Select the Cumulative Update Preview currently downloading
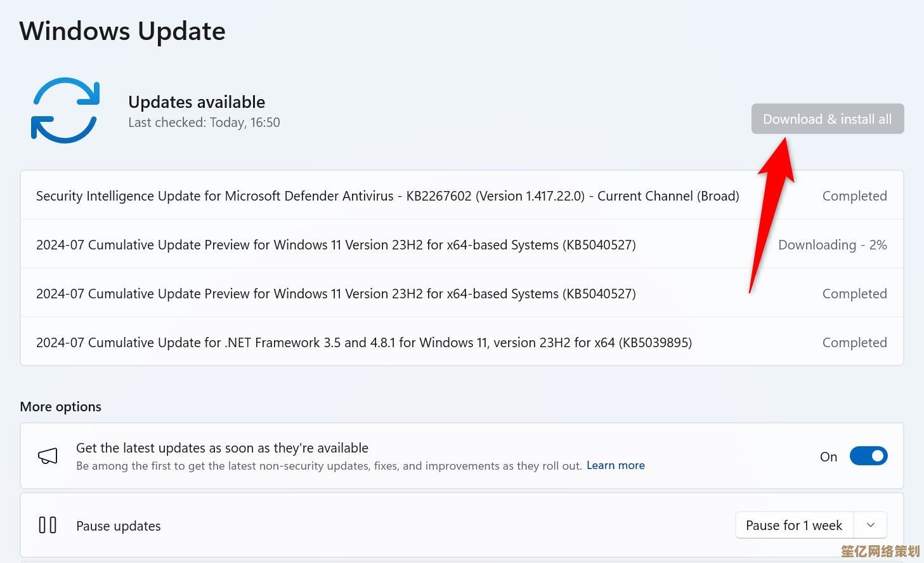The width and height of the screenshot is (924, 563). tap(335, 245)
